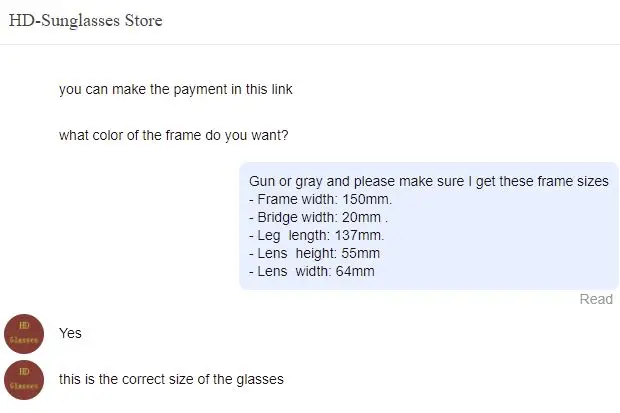This screenshot has width=620, height=413.
Task: Click the "Leg length: 137mm" line
Action: click(316, 235)
